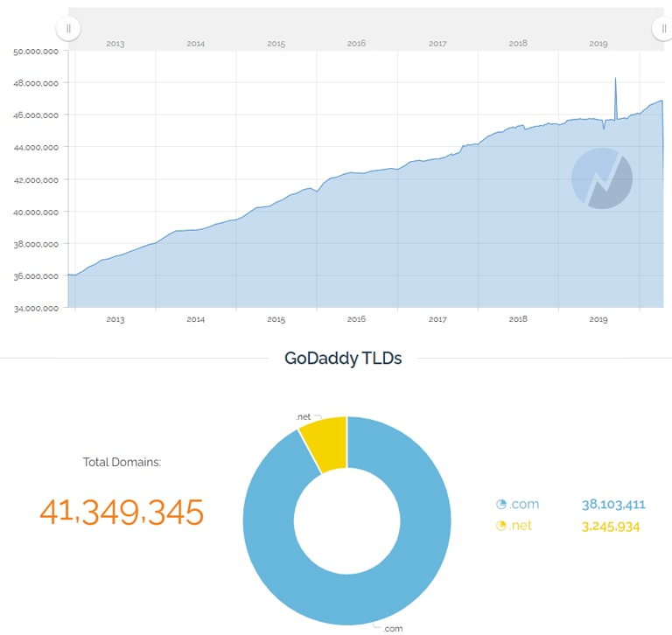Click 2018 label on bottom axis
672x635 pixels.
518,319
